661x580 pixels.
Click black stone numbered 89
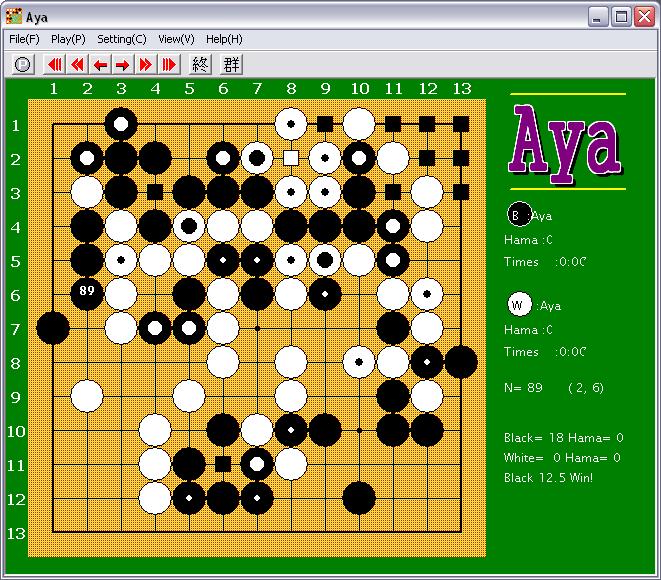[x=87, y=294]
